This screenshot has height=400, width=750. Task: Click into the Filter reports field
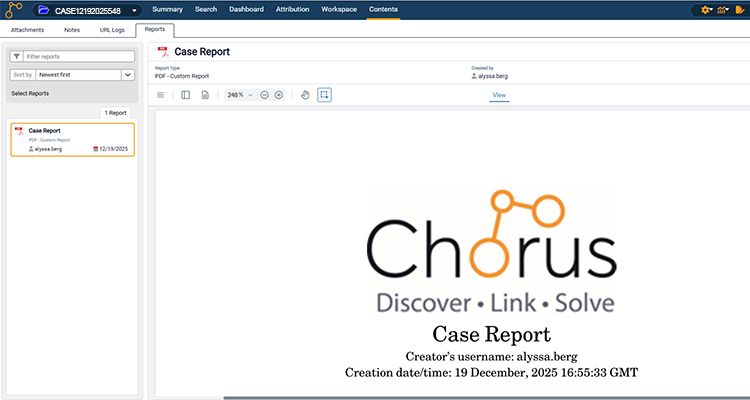pos(79,57)
